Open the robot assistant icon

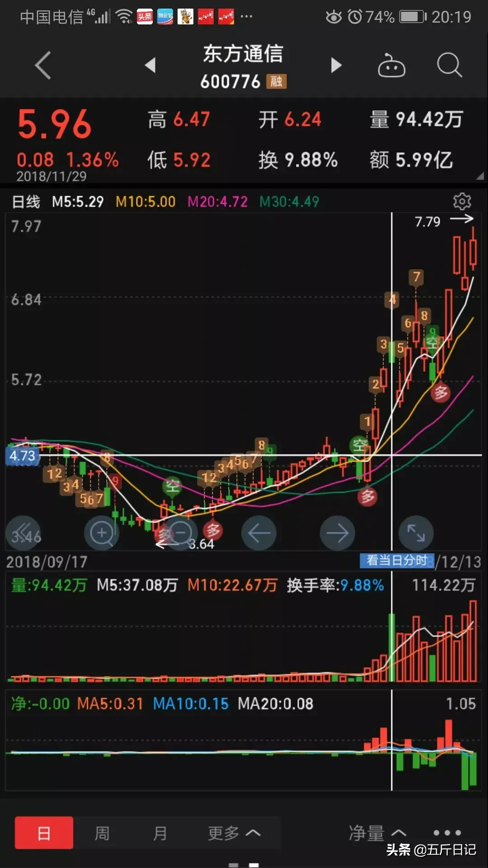point(391,66)
